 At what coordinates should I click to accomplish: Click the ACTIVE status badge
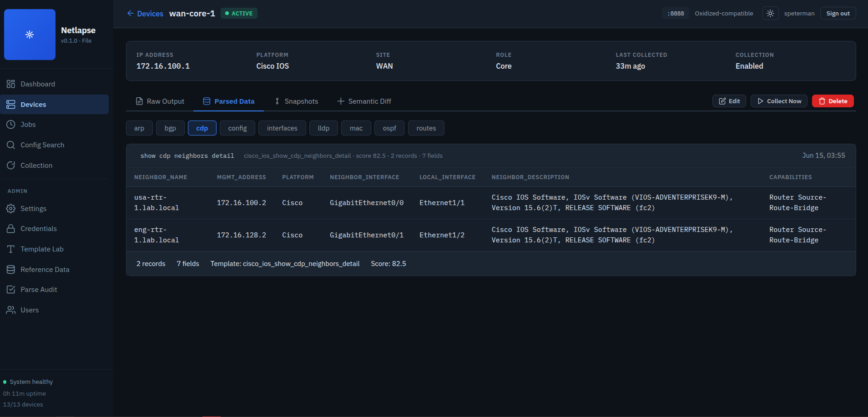pyautogui.click(x=239, y=14)
